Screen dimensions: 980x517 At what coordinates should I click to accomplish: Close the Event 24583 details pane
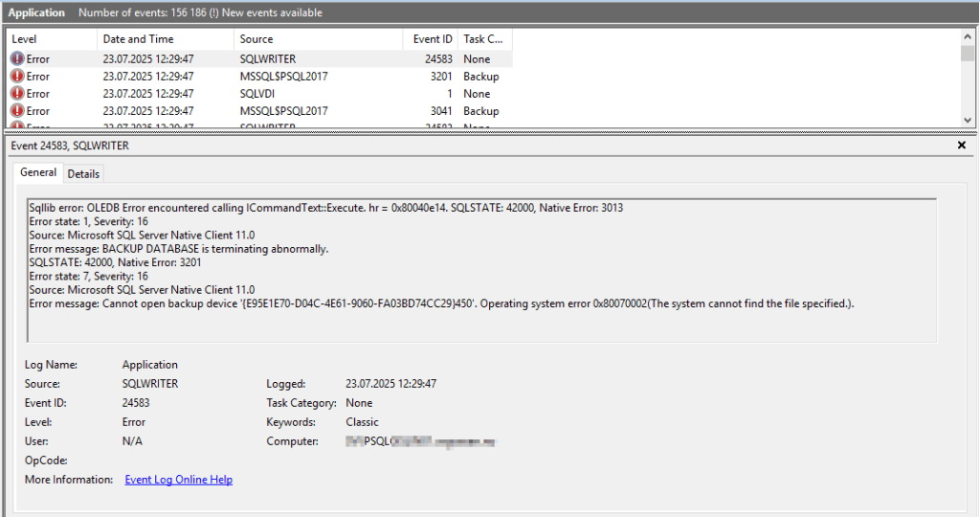pyautogui.click(x=962, y=146)
